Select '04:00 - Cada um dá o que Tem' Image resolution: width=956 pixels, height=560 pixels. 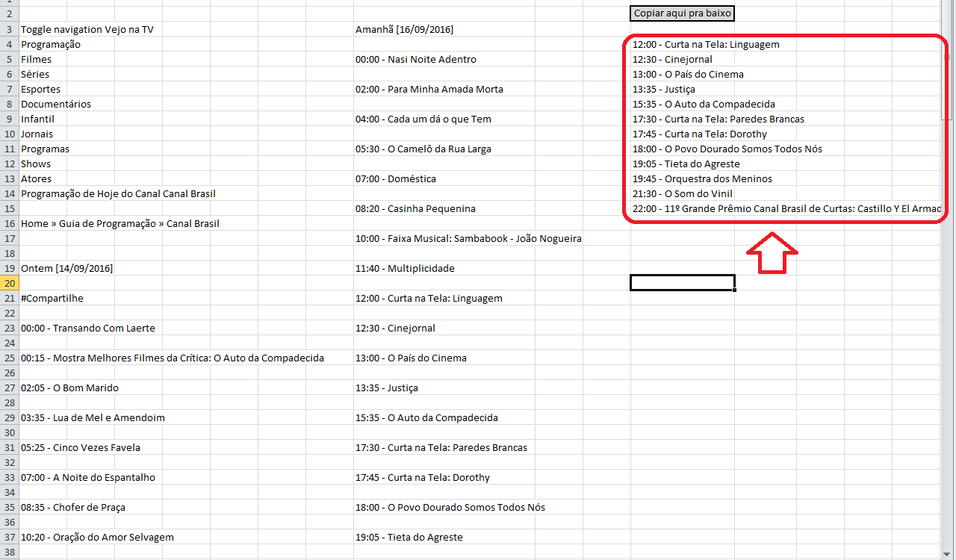coord(423,119)
